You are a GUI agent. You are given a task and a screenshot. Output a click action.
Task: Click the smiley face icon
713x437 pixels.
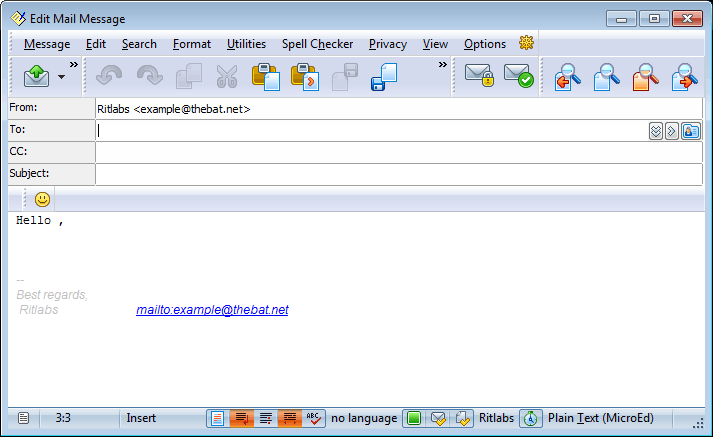42,199
